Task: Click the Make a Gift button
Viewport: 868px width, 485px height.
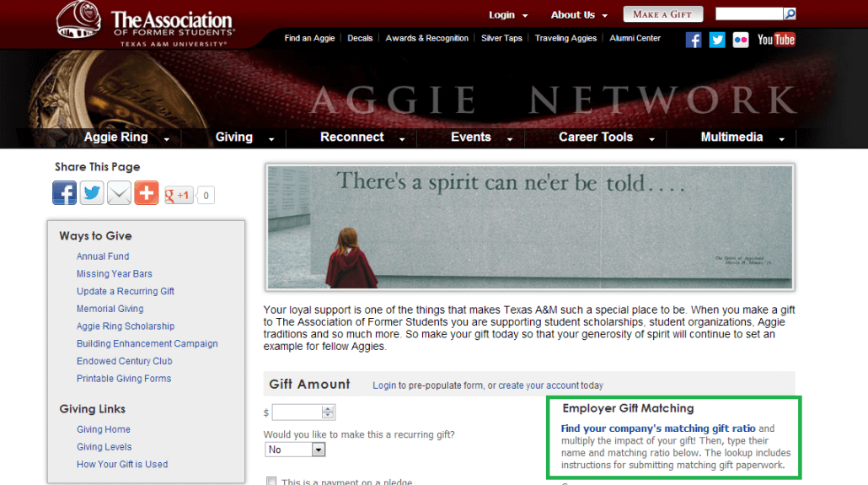Action: pyautogui.click(x=662, y=14)
